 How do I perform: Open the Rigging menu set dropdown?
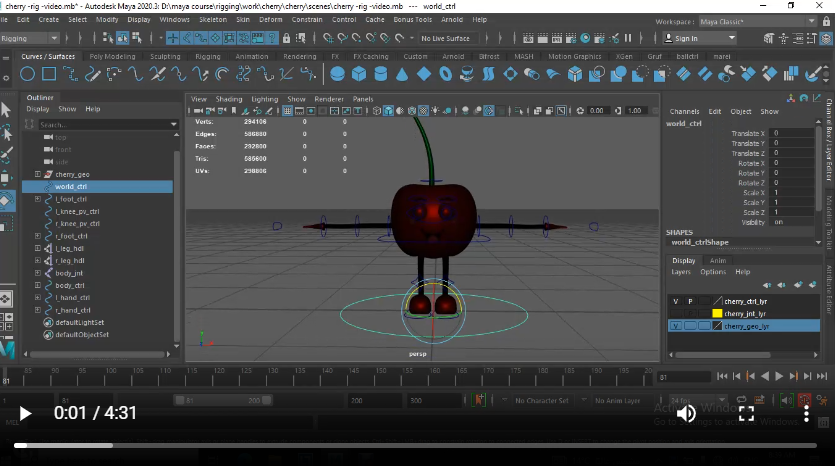[x=28, y=38]
